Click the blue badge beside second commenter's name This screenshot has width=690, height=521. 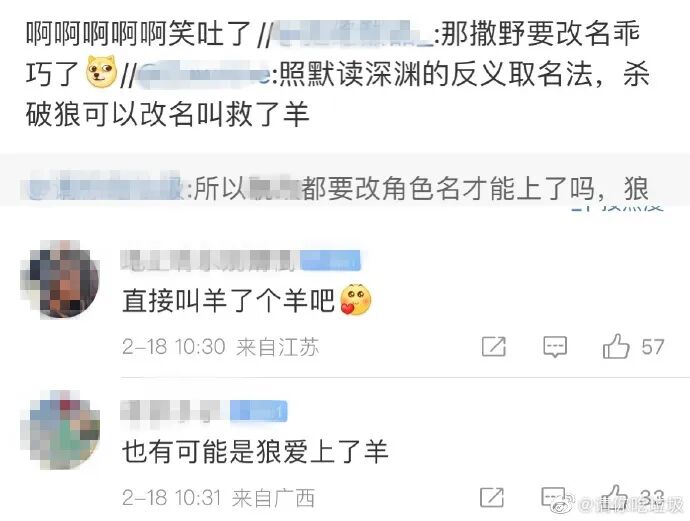[x=259, y=411]
